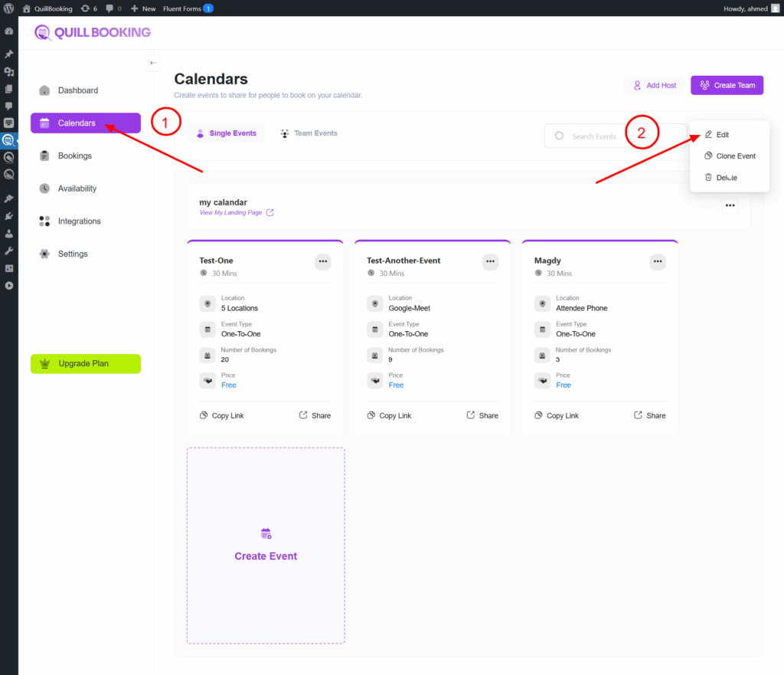Click the updates icon in admin bar
This screenshot has height=675, width=784.
(x=85, y=8)
